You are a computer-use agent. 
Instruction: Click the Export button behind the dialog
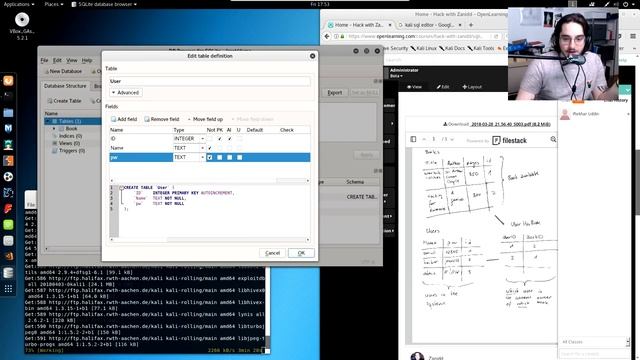tap(335, 93)
